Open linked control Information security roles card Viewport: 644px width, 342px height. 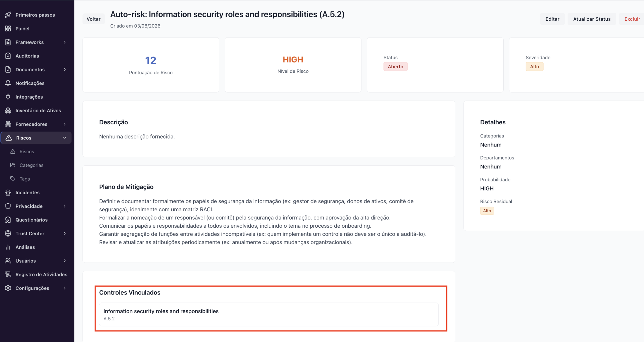click(x=269, y=314)
